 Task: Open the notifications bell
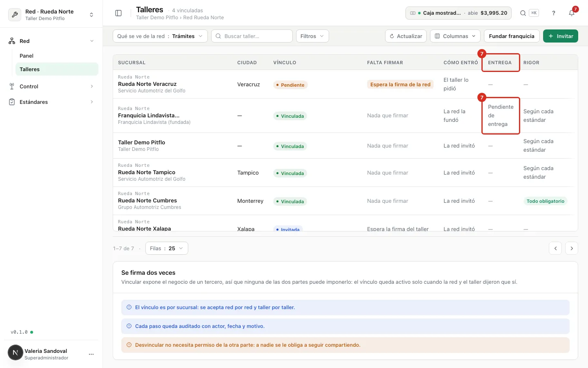pos(572,13)
